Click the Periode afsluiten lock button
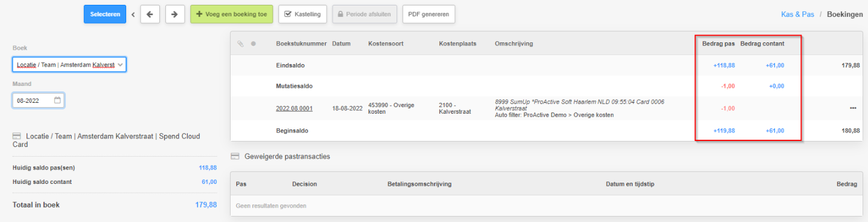 pos(365,14)
